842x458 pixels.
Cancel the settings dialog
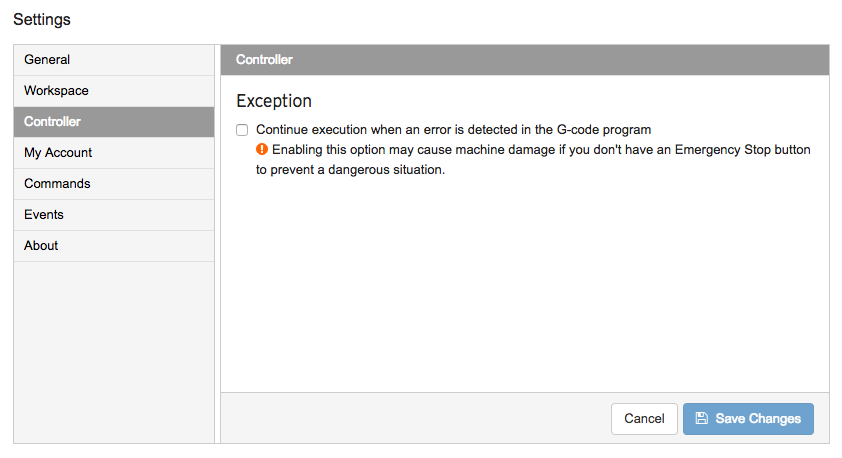[644, 419]
